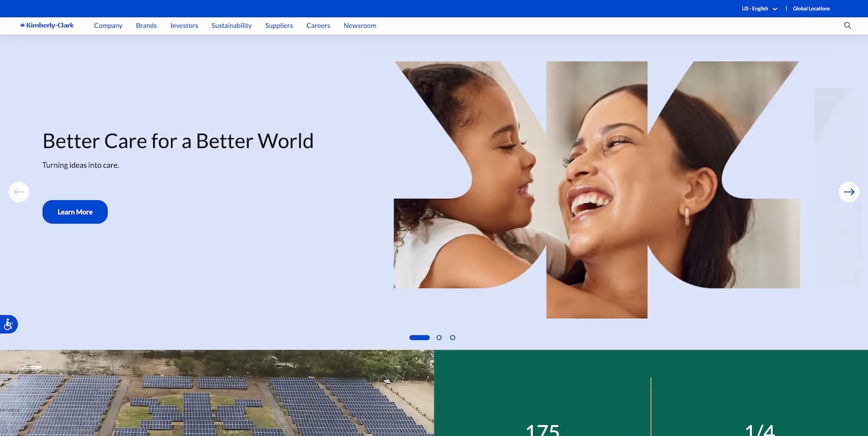This screenshot has width=868, height=436.
Task: Go back a slide with the left arrow
Action: coord(19,192)
